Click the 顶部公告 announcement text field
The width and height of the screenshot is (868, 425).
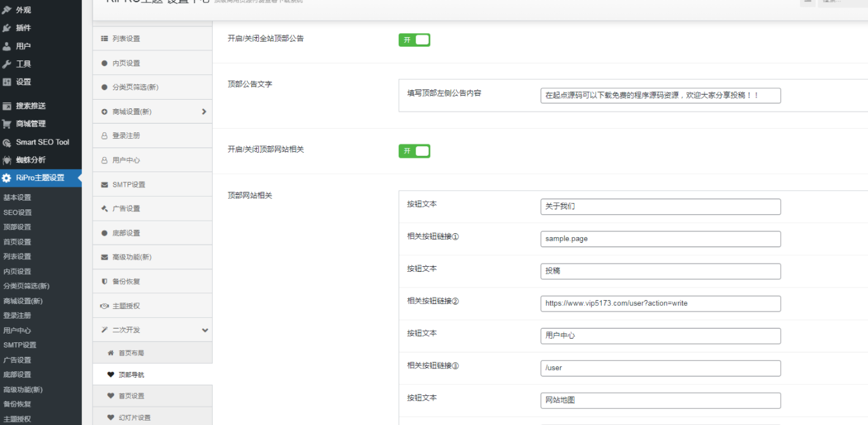pyautogui.click(x=660, y=95)
